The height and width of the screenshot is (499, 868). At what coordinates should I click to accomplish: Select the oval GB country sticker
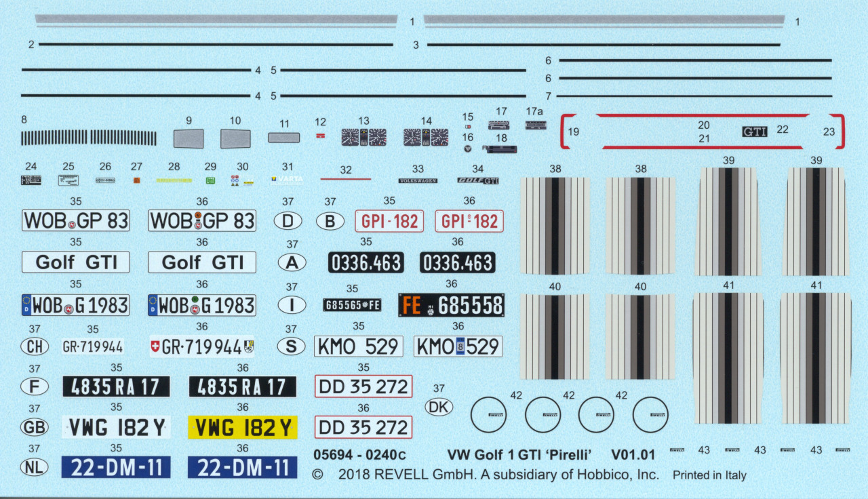coord(35,427)
